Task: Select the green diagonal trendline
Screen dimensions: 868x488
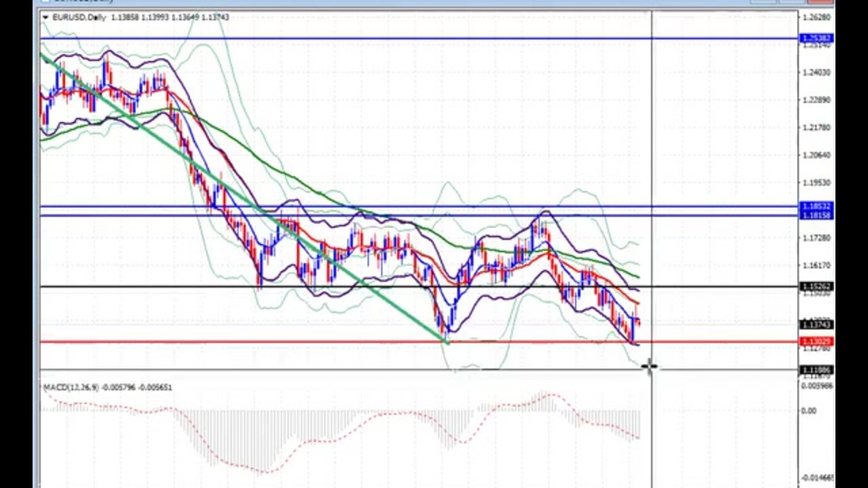Action: pos(243,197)
